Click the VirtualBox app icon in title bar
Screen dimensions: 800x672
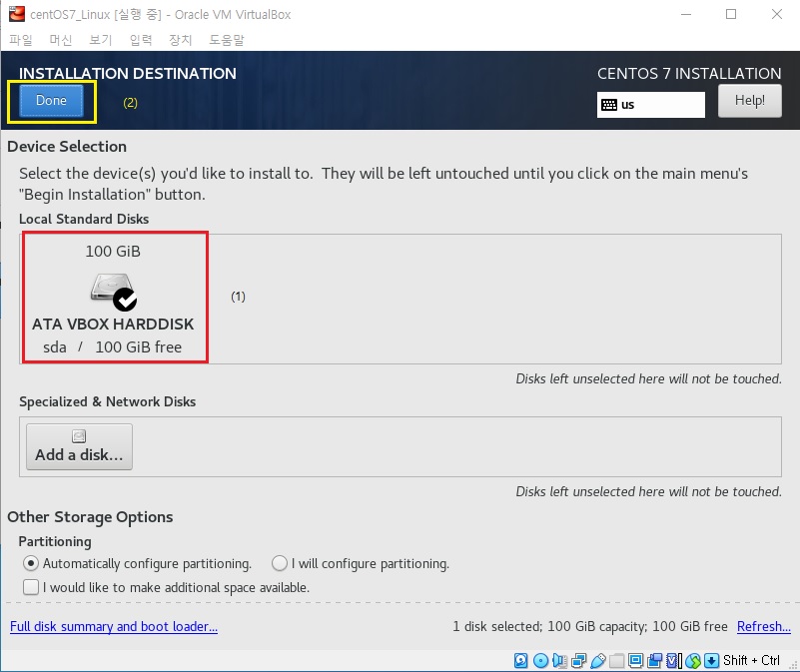[17, 14]
